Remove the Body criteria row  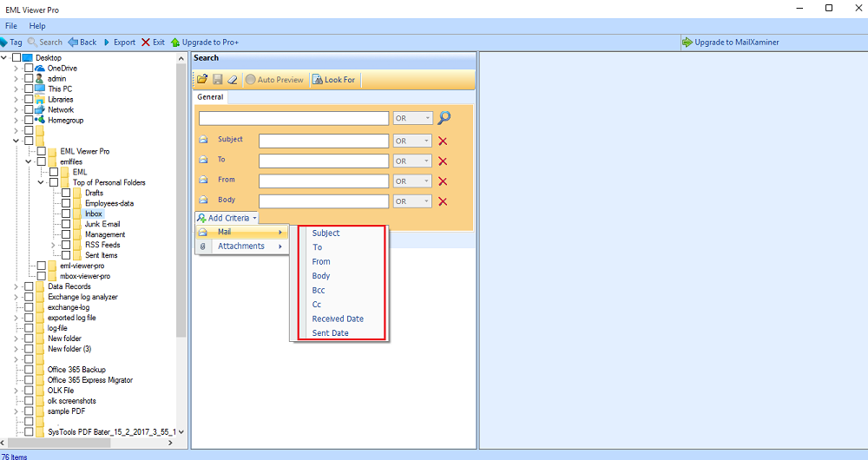coord(443,201)
